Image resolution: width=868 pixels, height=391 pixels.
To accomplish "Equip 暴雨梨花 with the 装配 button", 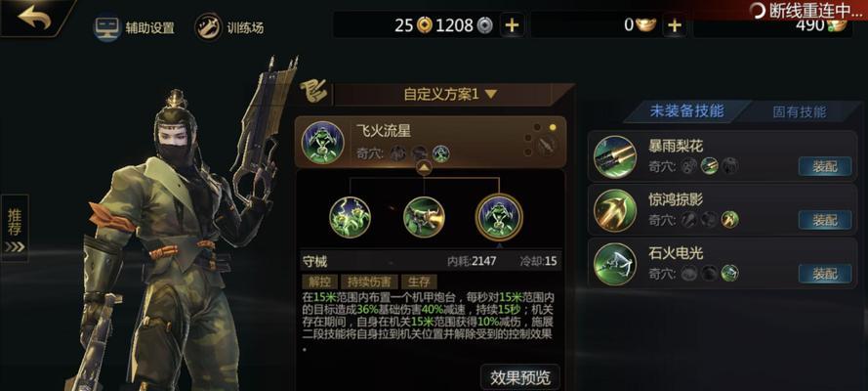I will click(x=825, y=166).
